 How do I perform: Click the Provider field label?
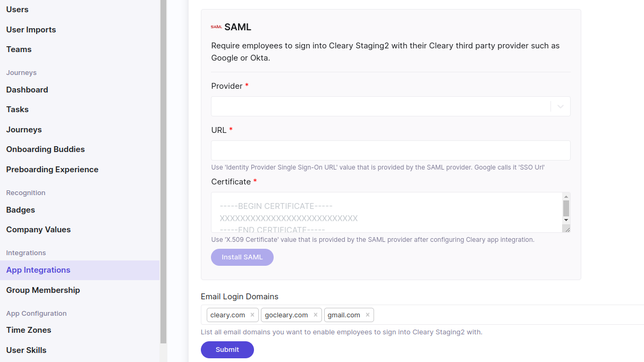(227, 86)
